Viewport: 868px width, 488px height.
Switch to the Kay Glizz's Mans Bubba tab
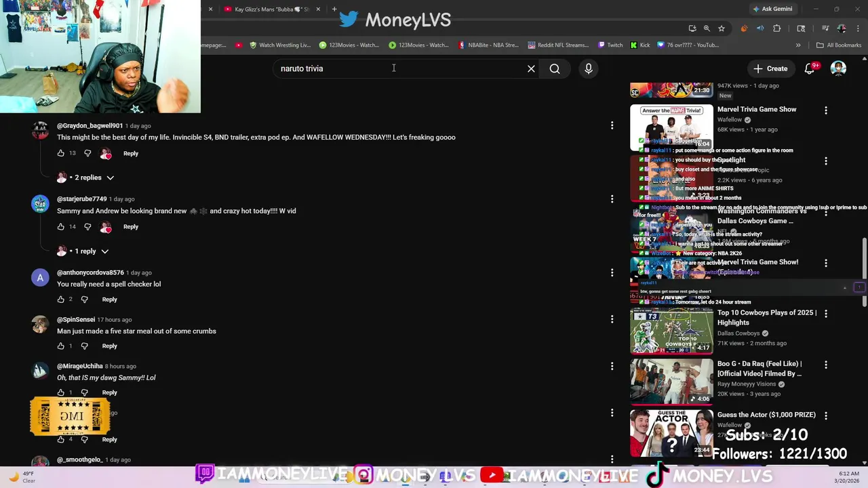(271, 9)
